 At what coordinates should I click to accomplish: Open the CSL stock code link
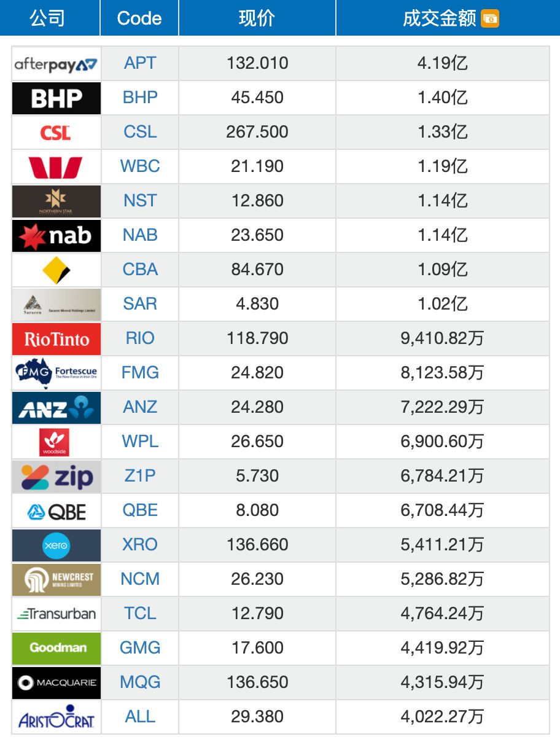pos(140,132)
